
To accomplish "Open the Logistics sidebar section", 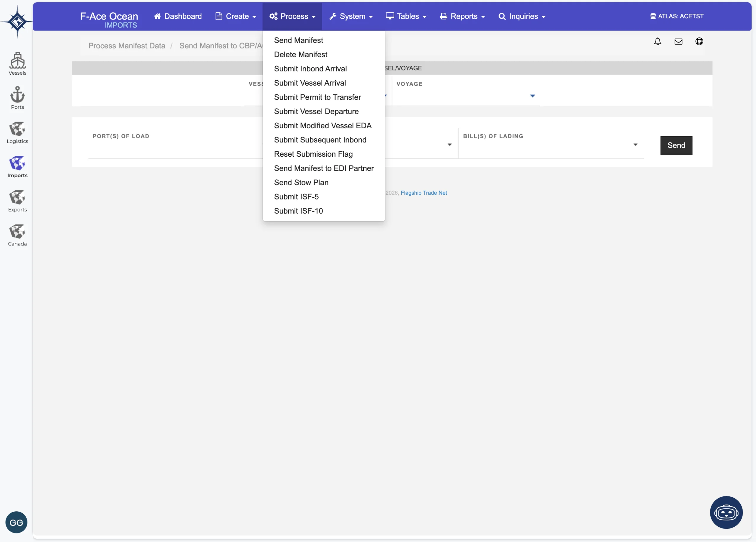I will 17,132.
